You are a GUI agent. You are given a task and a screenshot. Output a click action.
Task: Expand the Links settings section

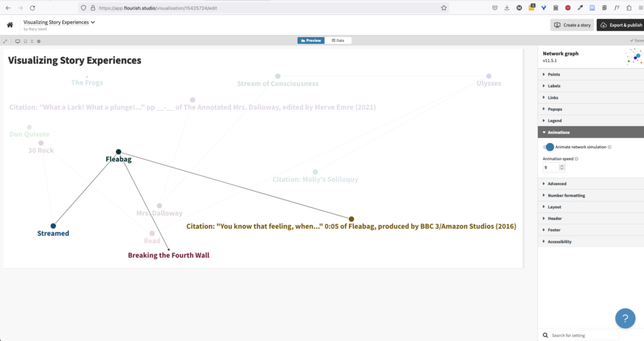pyautogui.click(x=591, y=98)
